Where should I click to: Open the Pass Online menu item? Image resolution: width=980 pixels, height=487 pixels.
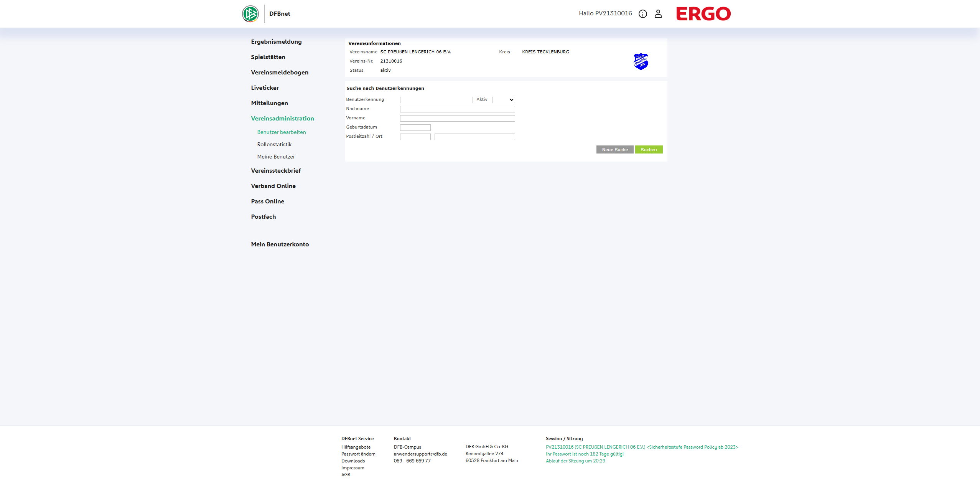pos(267,201)
